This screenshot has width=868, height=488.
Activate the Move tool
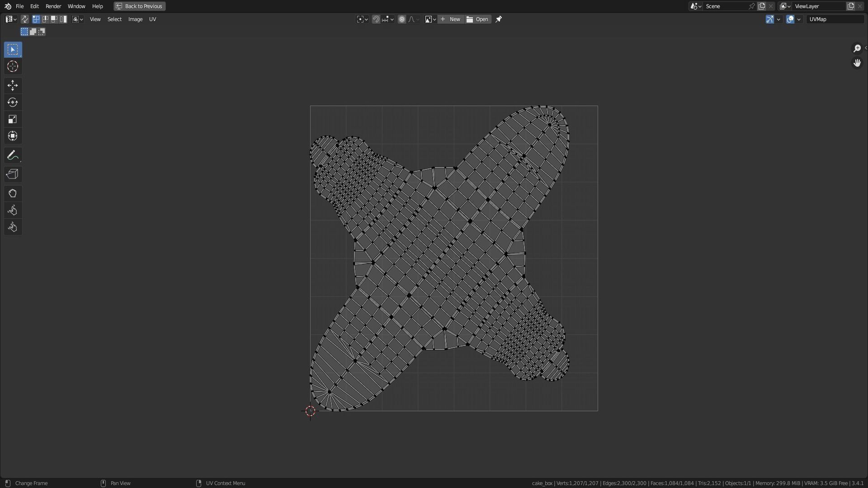coord(13,85)
